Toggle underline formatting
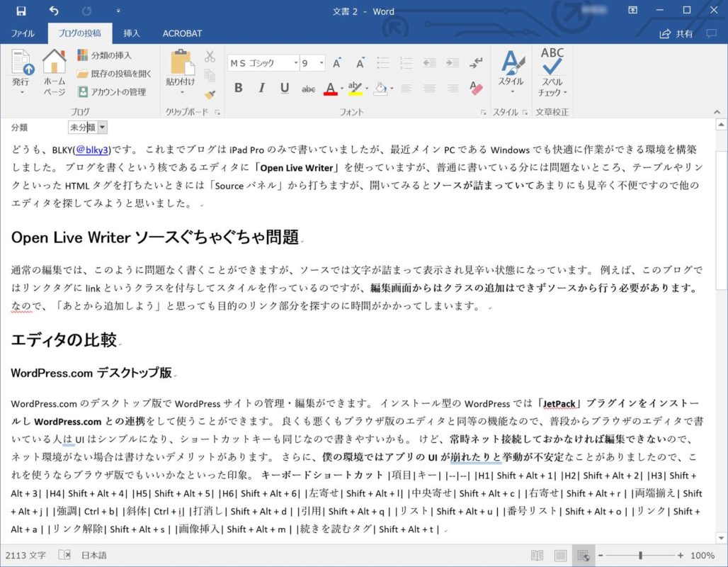The width and height of the screenshot is (728, 567). tap(285, 87)
